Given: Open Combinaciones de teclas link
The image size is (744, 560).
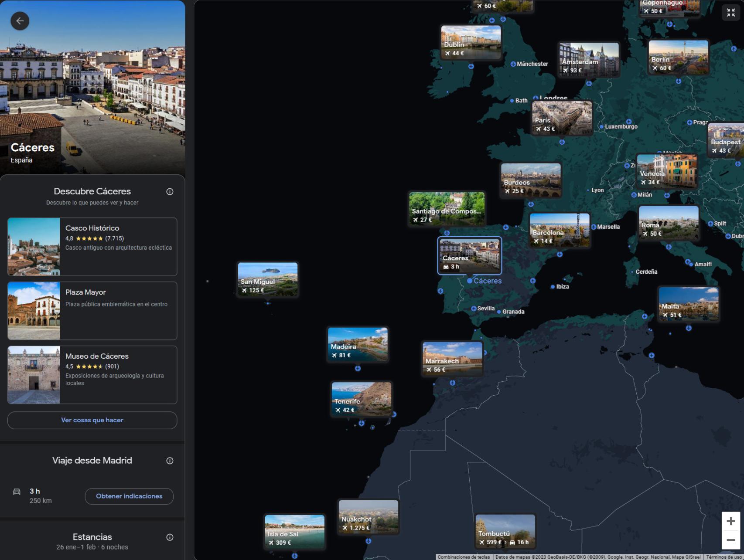Looking at the screenshot, I should [464, 557].
